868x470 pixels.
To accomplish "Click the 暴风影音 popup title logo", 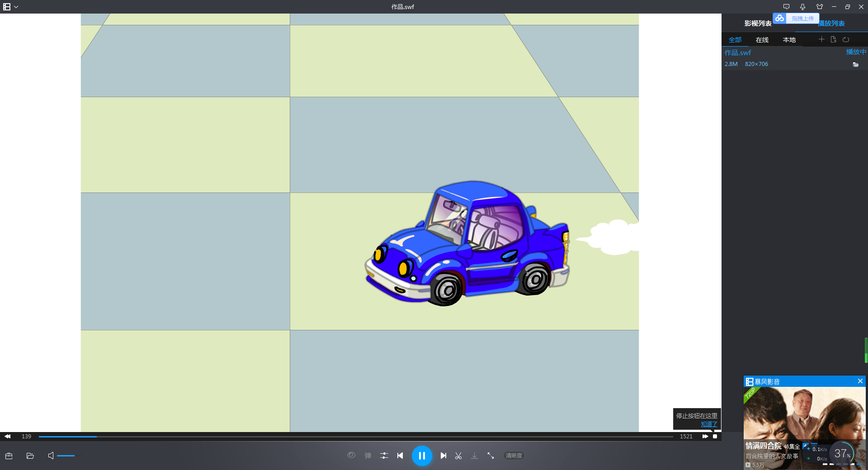I will (763, 381).
